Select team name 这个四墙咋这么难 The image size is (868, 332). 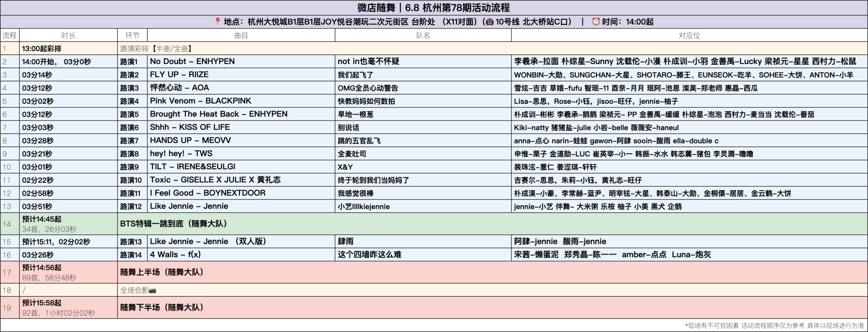pos(423,255)
